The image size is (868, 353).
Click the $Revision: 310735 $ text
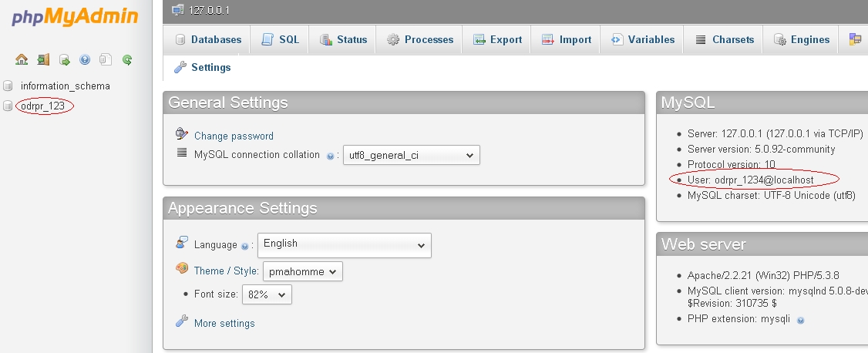(732, 303)
